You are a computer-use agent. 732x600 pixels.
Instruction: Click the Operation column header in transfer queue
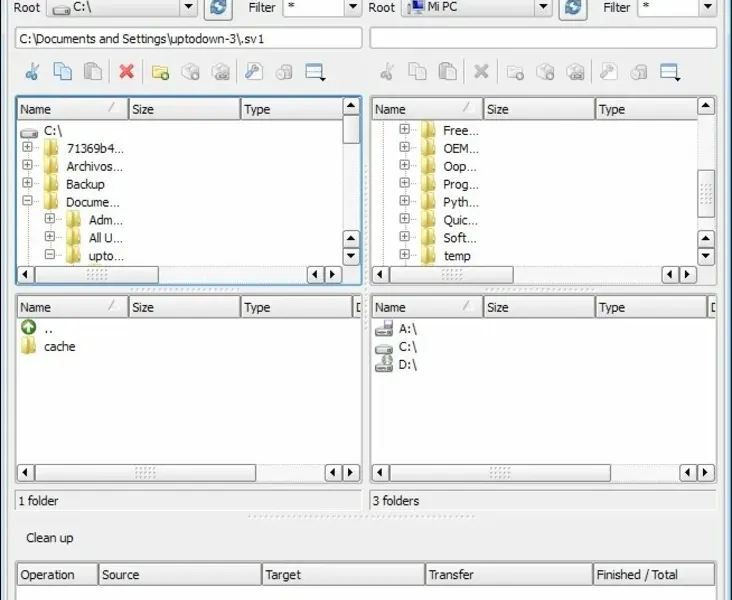(57, 574)
